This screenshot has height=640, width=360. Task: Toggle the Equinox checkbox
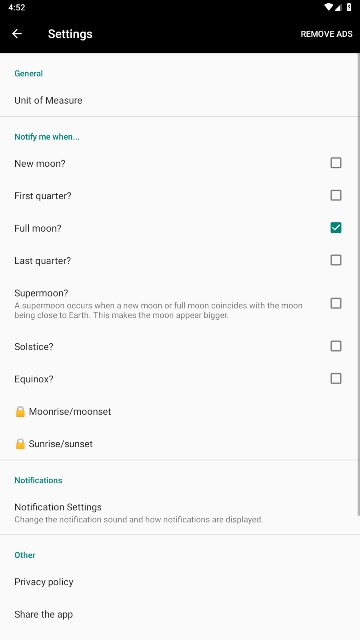pyautogui.click(x=336, y=378)
